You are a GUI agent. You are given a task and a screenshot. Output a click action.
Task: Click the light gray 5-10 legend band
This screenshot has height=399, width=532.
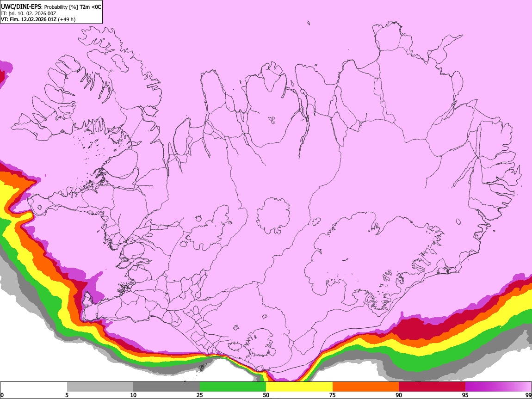100,387
